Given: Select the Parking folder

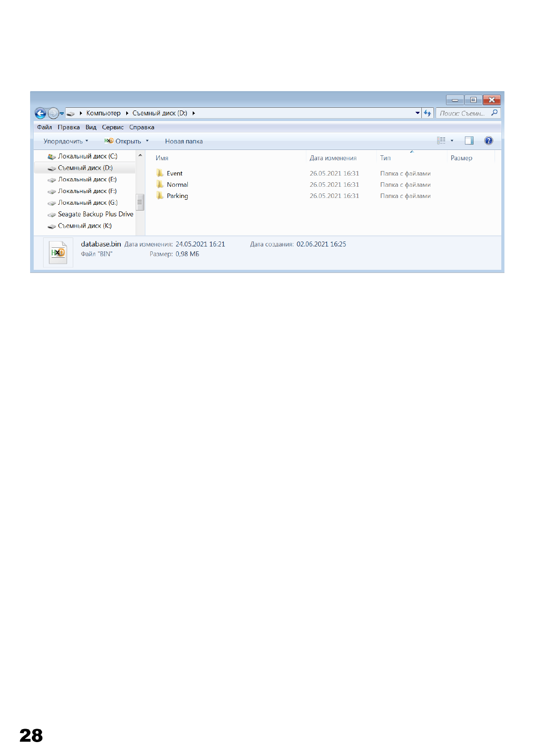Looking at the screenshot, I should coord(172,196).
